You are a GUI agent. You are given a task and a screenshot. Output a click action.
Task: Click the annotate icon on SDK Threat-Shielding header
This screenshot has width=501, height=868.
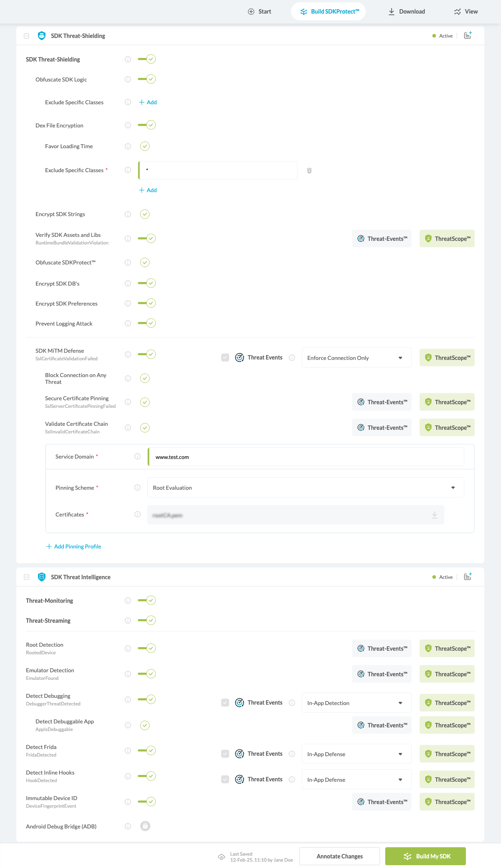click(467, 36)
